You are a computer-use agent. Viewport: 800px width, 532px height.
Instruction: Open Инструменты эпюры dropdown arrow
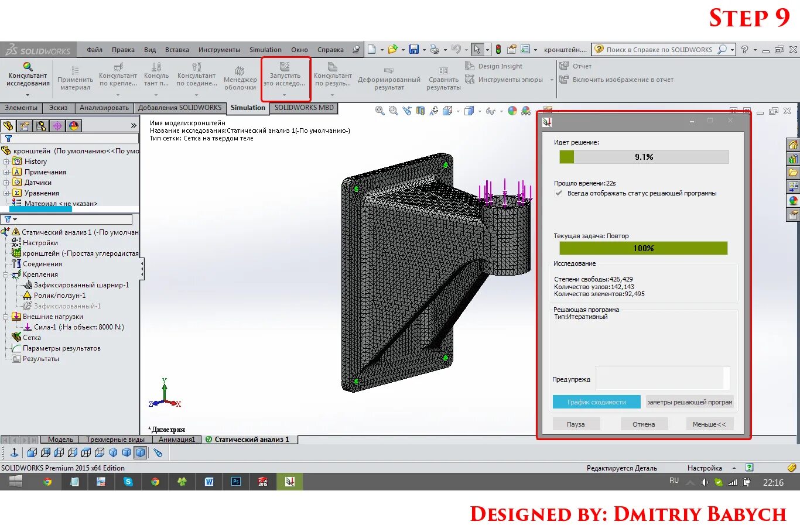552,80
